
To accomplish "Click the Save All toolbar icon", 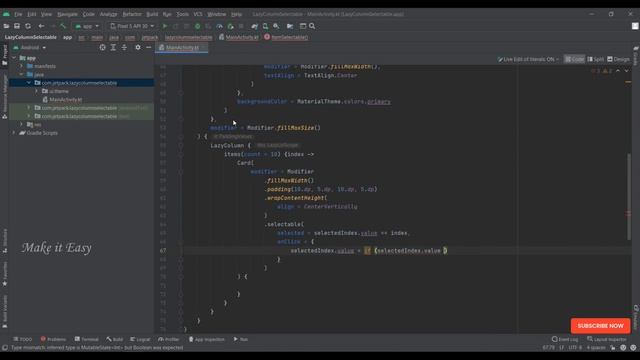I will pos(17,26).
